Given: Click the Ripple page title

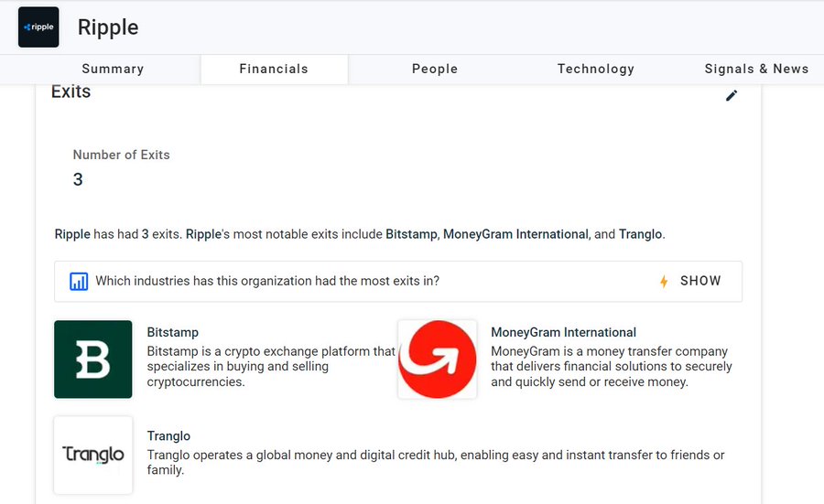Looking at the screenshot, I should pyautogui.click(x=108, y=27).
